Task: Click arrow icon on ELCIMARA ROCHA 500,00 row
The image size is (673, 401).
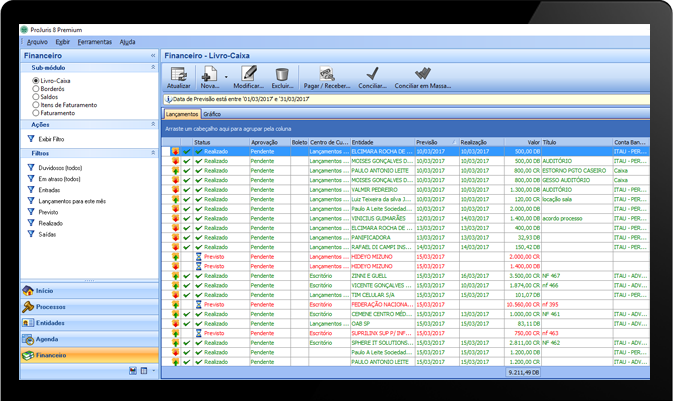Action: point(175,152)
